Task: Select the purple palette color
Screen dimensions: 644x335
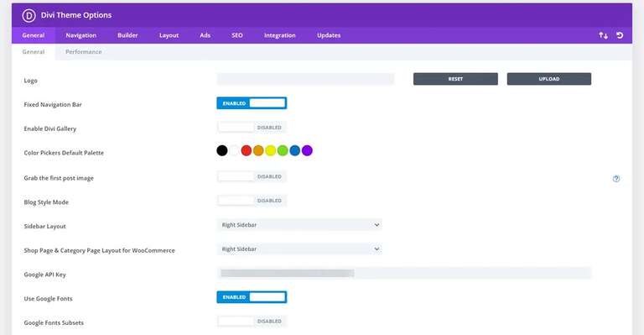Action: click(307, 151)
